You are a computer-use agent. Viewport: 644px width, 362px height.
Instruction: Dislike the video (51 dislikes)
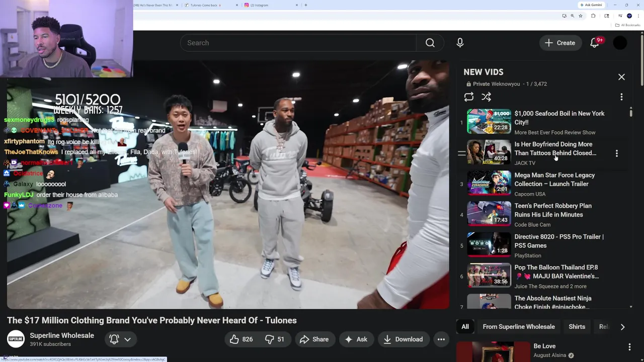[275, 339]
